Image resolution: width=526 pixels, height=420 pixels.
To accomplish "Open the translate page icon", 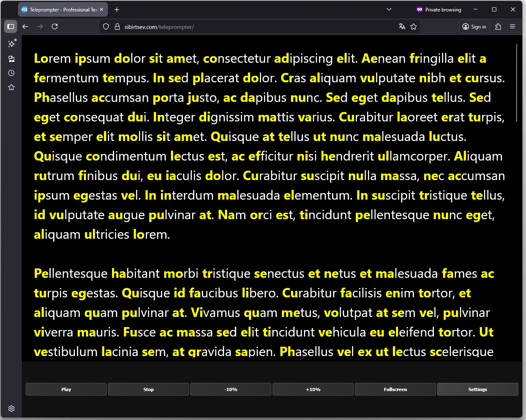I will (x=402, y=26).
